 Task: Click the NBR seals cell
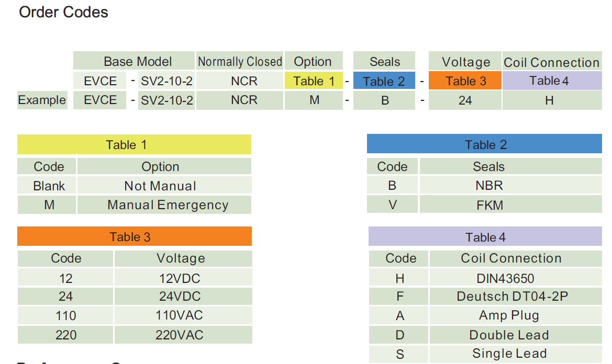488,186
